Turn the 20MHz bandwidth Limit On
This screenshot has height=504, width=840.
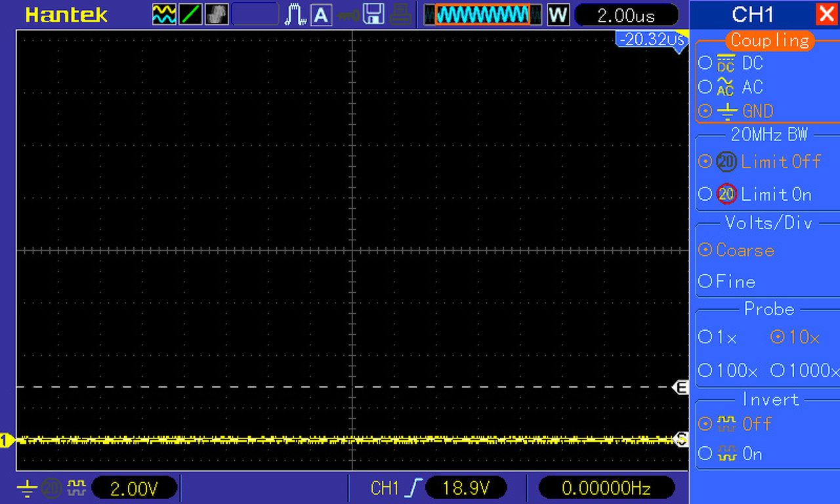click(x=755, y=194)
